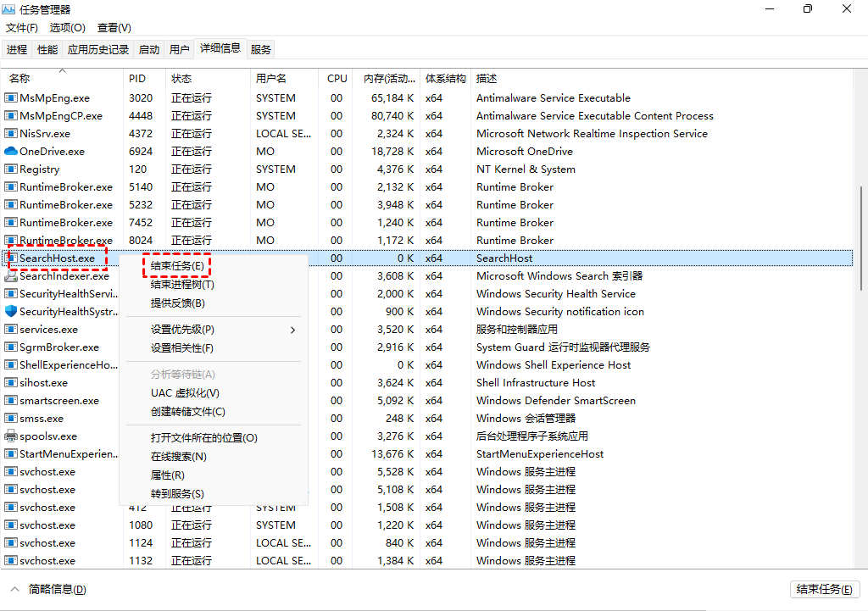Viewport: 868px width, 611px height.
Task: Switch to the 服务 tab
Action: pos(260,48)
